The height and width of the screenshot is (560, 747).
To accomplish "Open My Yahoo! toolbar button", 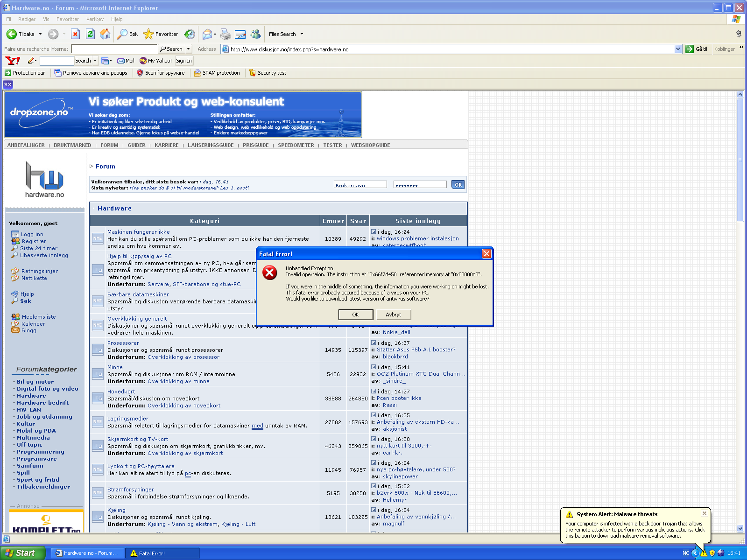I will tap(155, 61).
